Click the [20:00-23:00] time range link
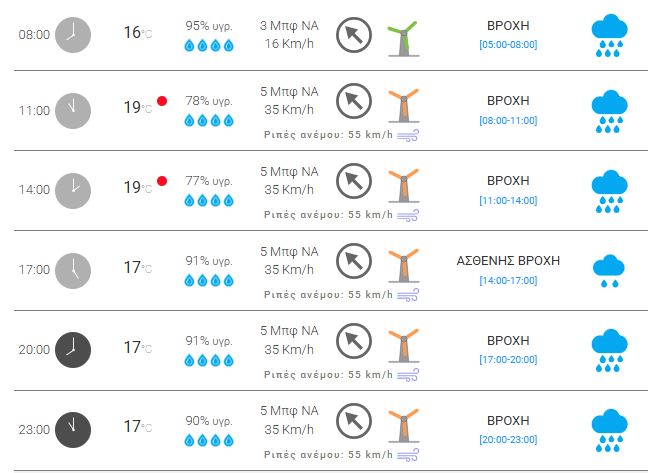The height and width of the screenshot is (473, 669). pyautogui.click(x=508, y=440)
